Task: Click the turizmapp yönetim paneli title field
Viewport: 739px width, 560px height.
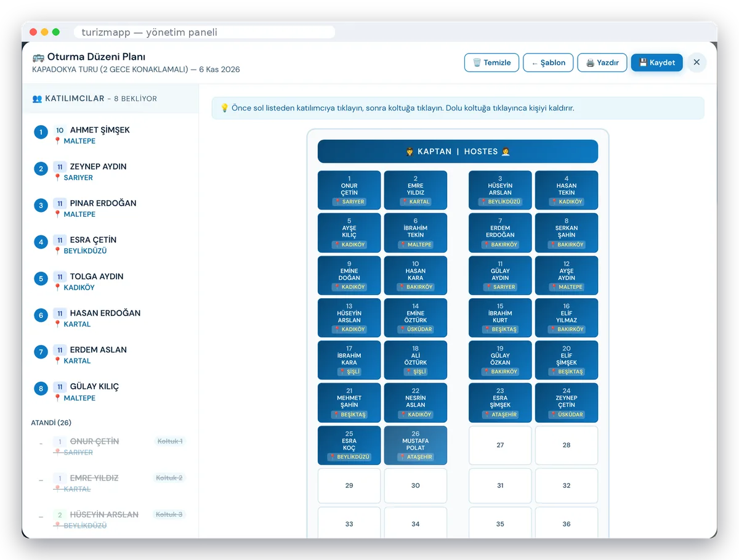Action: pyautogui.click(x=204, y=32)
